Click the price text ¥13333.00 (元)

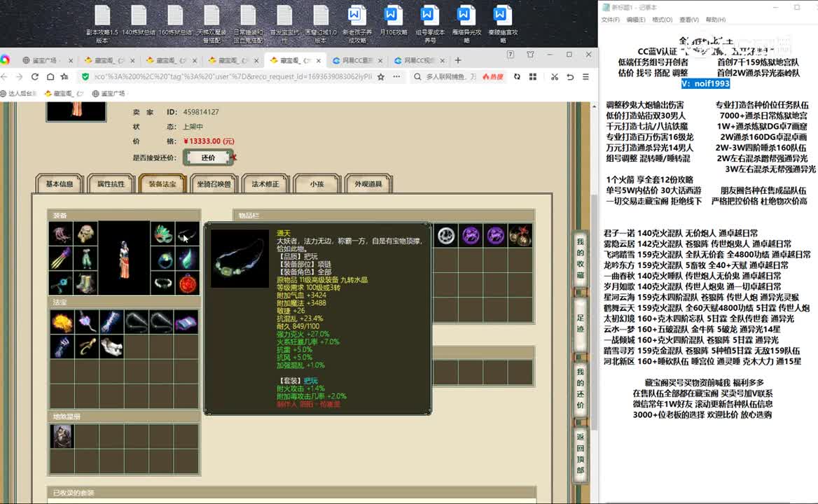tap(209, 141)
